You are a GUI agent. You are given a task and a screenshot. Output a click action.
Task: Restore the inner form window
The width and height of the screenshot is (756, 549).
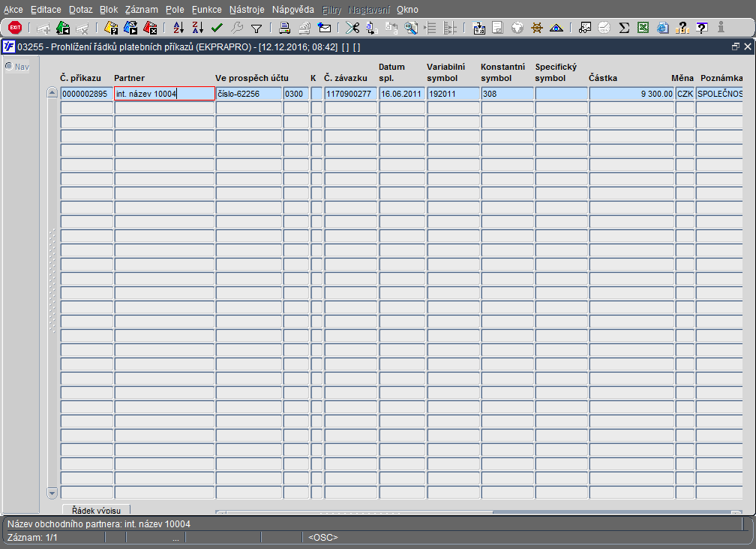coord(735,46)
